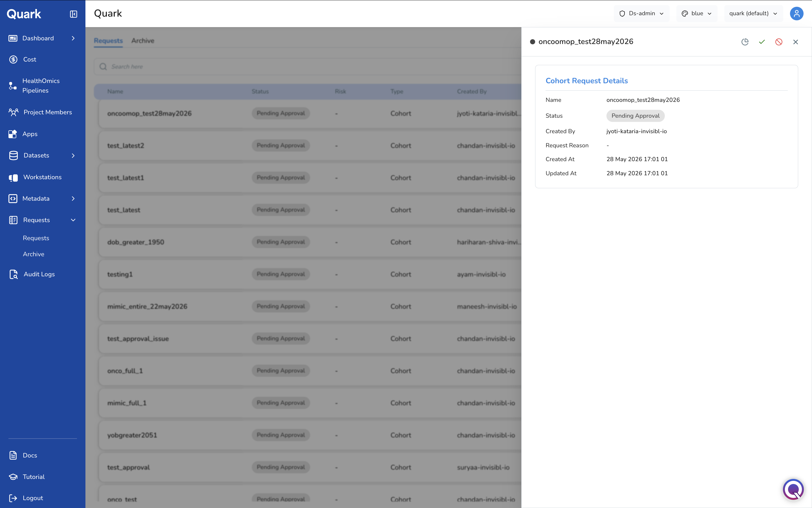Open the blue theme dropdown
The height and width of the screenshot is (508, 812).
(697, 14)
